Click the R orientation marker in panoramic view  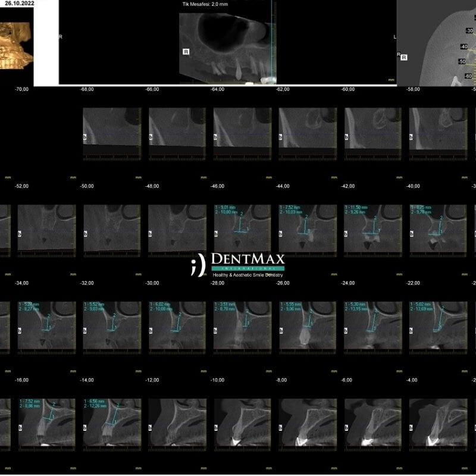pyautogui.click(x=186, y=52)
